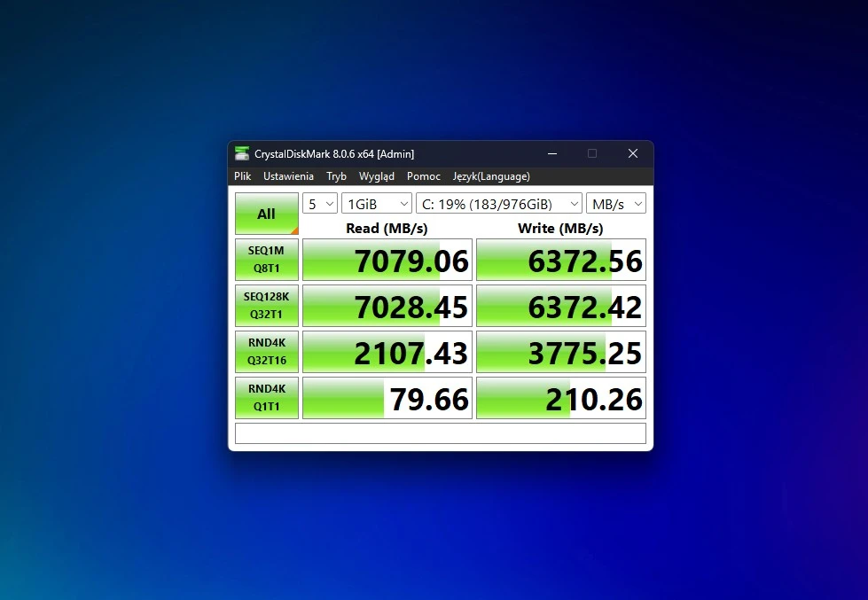Expand the 1GiB test size dropdown
The image size is (868, 600).
tap(377, 204)
